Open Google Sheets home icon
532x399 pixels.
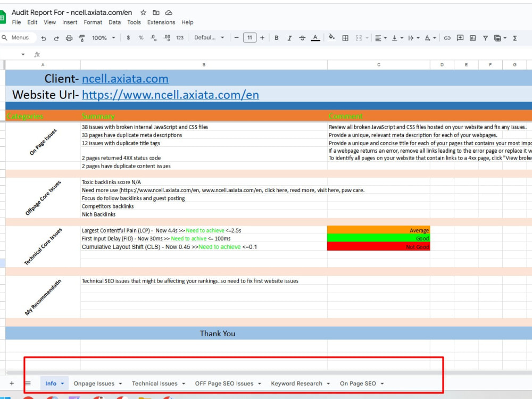pos(3,17)
